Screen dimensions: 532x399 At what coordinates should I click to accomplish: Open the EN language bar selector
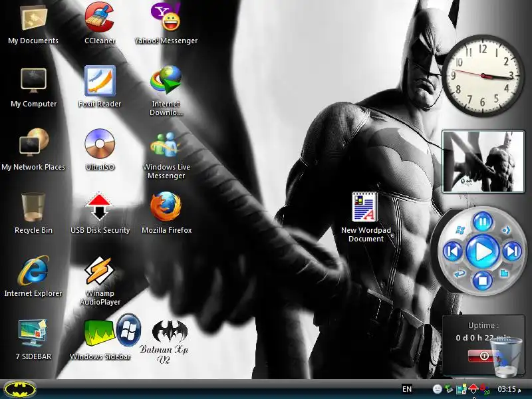[x=407, y=389]
